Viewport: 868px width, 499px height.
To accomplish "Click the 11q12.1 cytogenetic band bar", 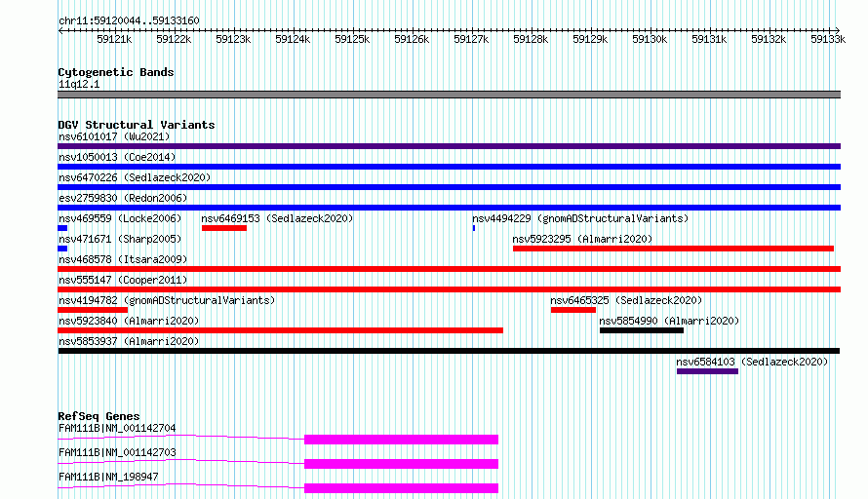I will (449, 95).
